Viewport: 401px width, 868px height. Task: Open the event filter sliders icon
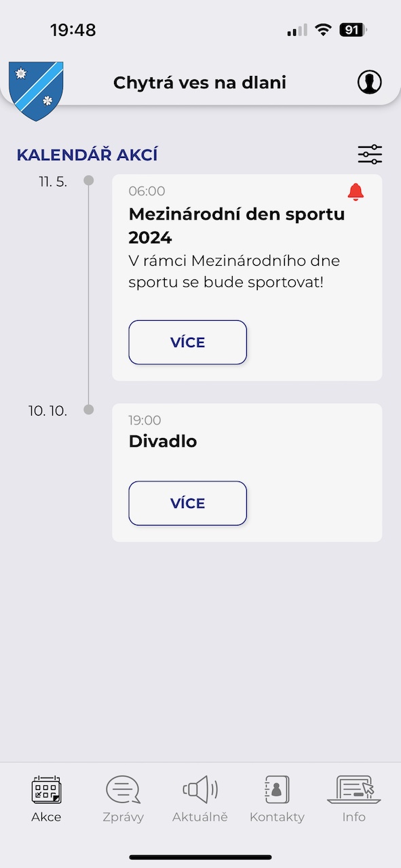[x=370, y=155]
